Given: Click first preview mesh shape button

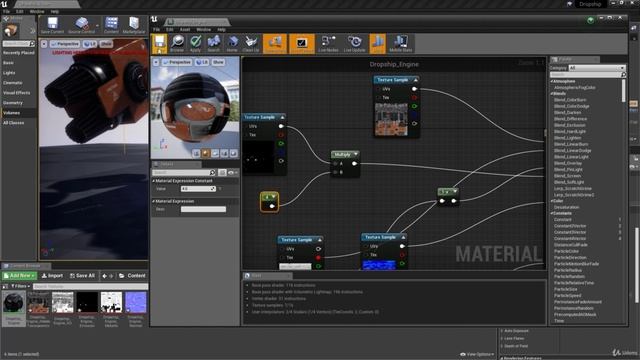Looking at the screenshot, I should click(196, 153).
